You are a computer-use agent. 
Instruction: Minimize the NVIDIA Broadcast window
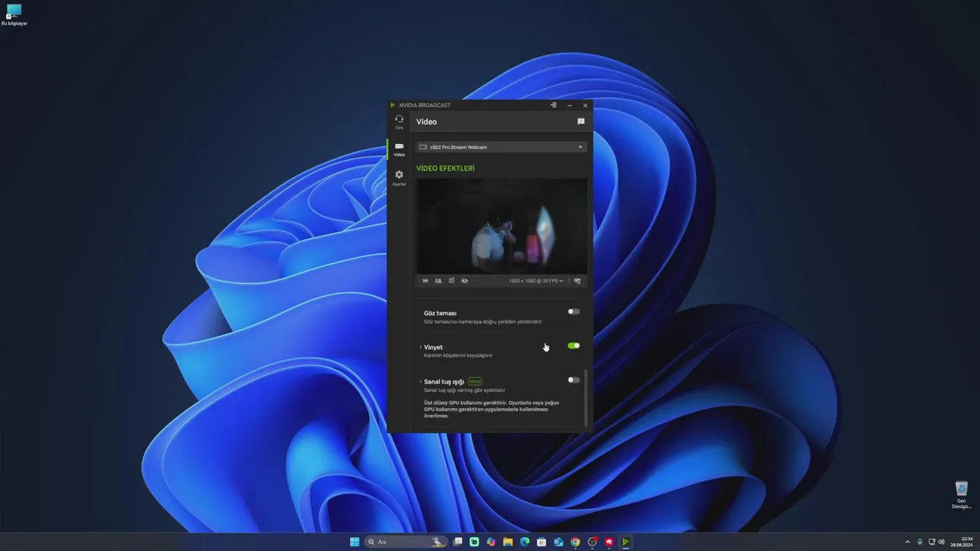point(569,105)
